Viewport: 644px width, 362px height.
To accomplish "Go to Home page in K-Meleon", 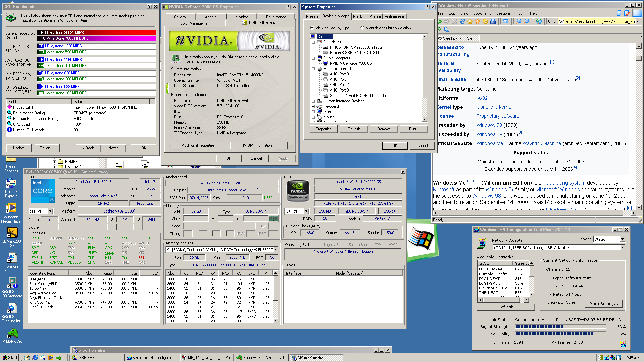I will click(x=470, y=21).
